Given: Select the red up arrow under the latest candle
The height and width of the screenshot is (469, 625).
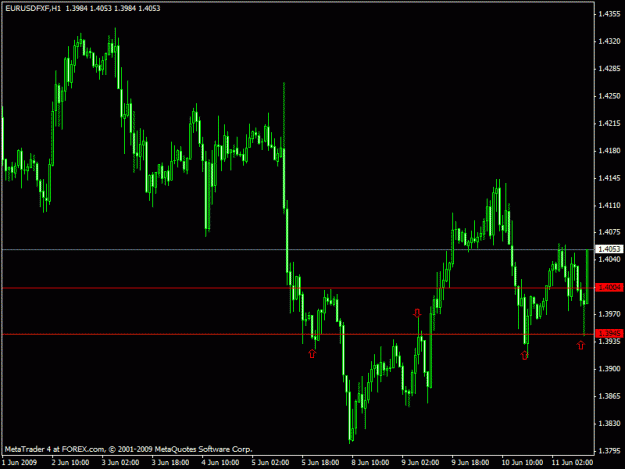Looking at the screenshot, I should click(581, 345).
